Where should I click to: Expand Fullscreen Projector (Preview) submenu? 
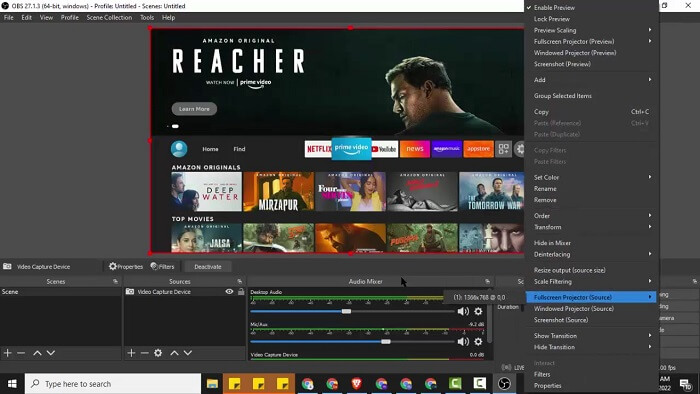click(592, 41)
